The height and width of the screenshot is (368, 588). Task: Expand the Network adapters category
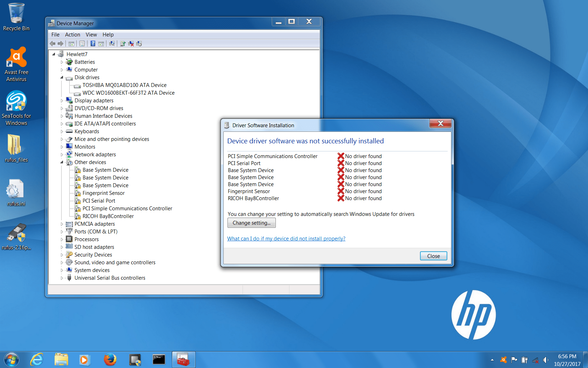click(x=62, y=154)
